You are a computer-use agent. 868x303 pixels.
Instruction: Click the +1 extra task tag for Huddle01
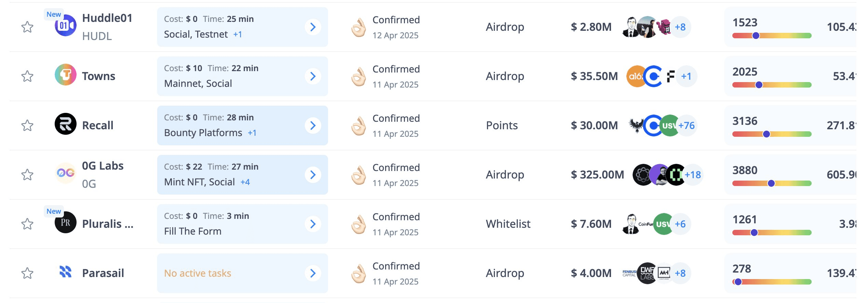pyautogui.click(x=238, y=35)
